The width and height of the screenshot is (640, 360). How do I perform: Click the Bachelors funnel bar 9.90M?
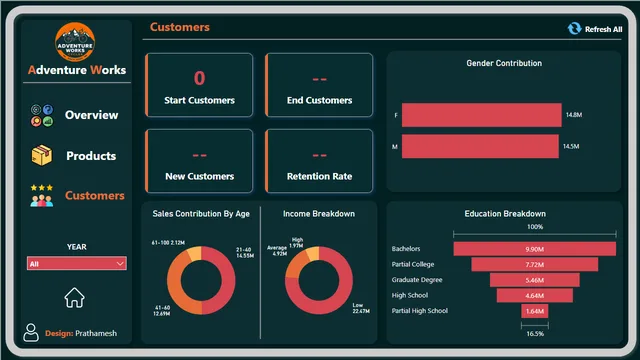click(x=534, y=249)
